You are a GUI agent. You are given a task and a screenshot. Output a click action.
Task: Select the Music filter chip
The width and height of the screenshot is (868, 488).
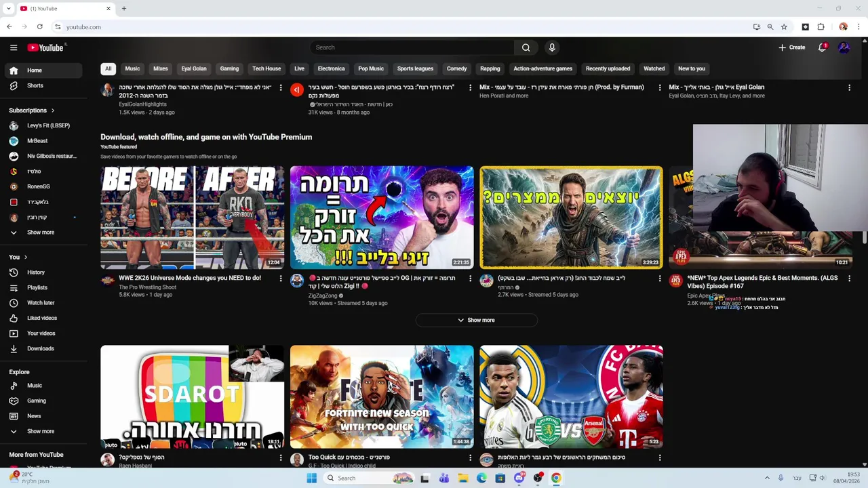click(132, 68)
